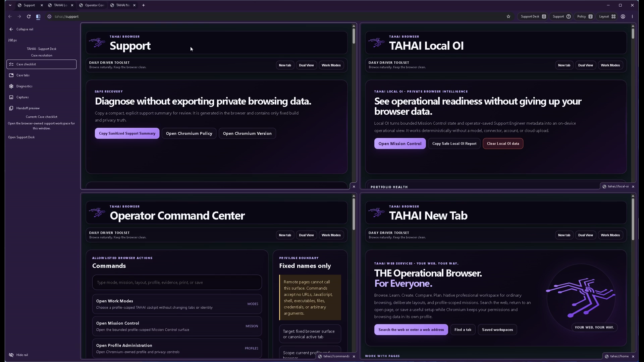Open Diagnostics in the rail
This screenshot has width=644, height=362.
pos(42,86)
